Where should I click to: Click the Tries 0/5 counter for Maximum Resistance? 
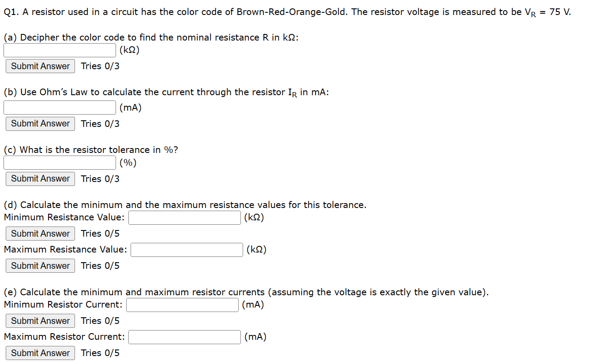tap(100, 265)
